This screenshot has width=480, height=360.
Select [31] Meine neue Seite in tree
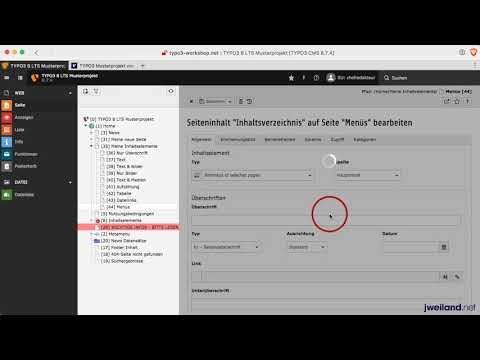click(x=123, y=139)
